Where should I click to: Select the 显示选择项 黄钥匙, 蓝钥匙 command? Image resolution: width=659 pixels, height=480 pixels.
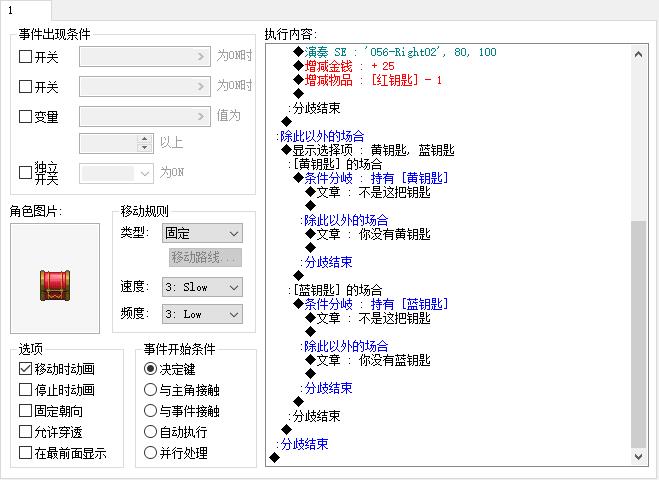click(x=368, y=150)
